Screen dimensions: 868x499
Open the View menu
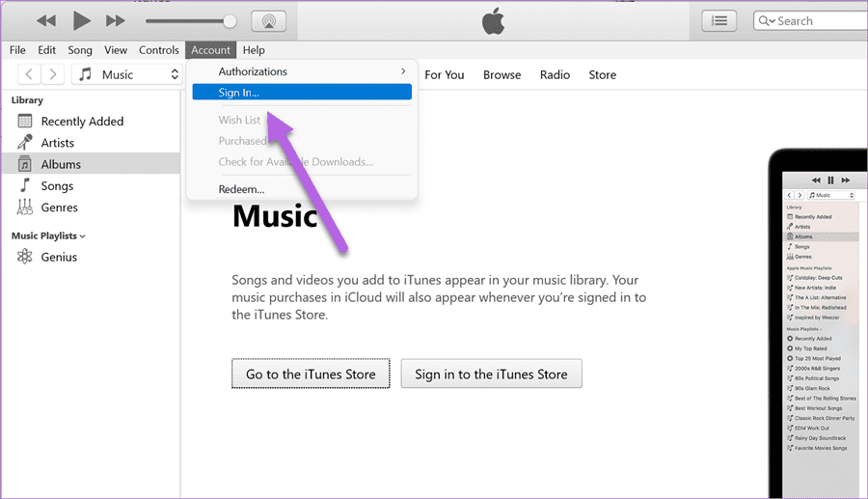pyautogui.click(x=116, y=50)
